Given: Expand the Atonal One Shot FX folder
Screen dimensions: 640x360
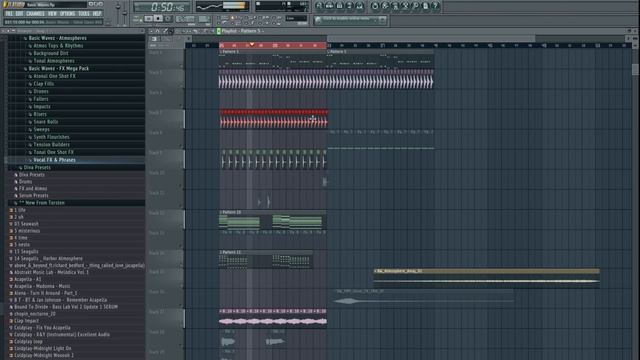Looking at the screenshot, I should (54, 76).
